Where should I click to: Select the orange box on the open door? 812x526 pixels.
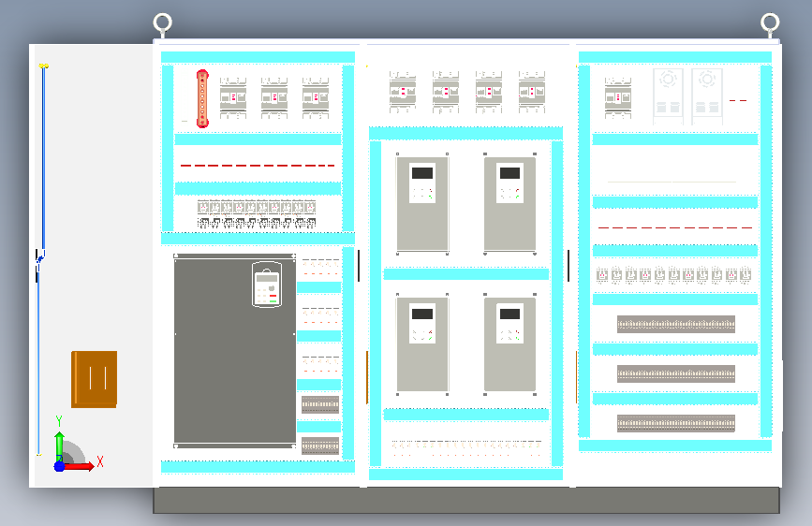tap(95, 379)
